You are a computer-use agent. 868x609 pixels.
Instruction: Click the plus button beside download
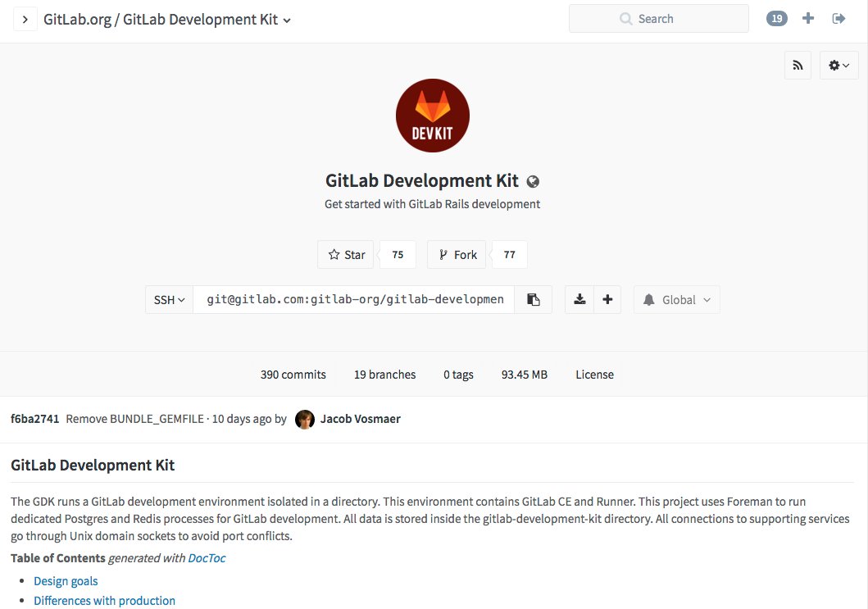[x=607, y=299]
